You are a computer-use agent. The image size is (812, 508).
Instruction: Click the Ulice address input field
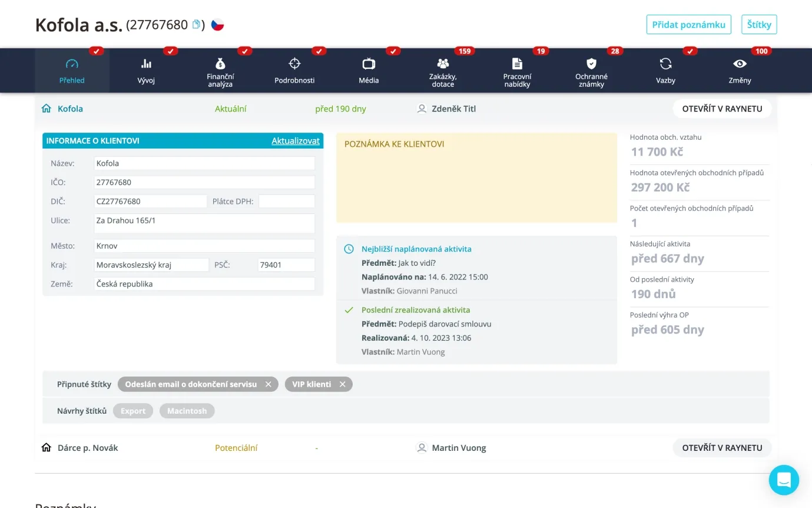tap(204, 223)
